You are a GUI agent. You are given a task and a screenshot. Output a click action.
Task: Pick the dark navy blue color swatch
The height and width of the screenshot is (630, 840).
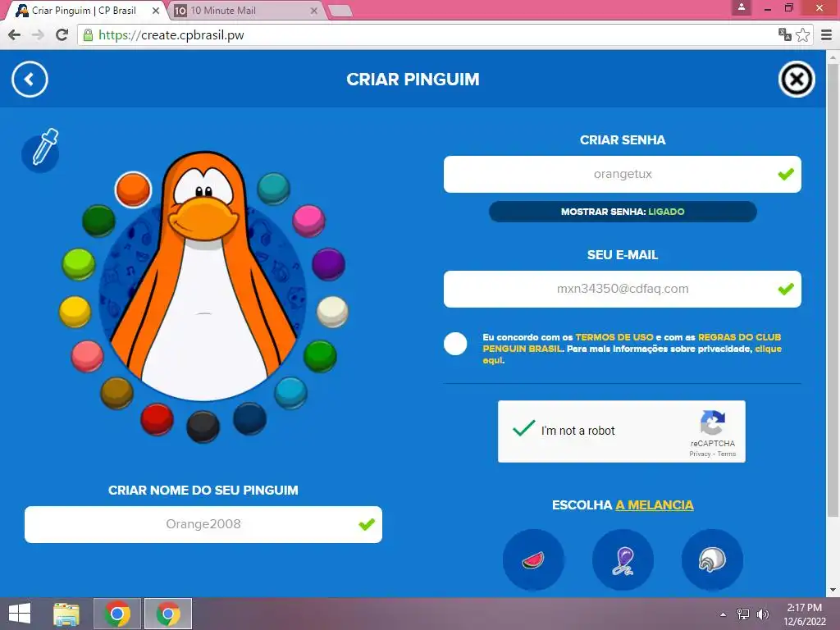[249, 418]
